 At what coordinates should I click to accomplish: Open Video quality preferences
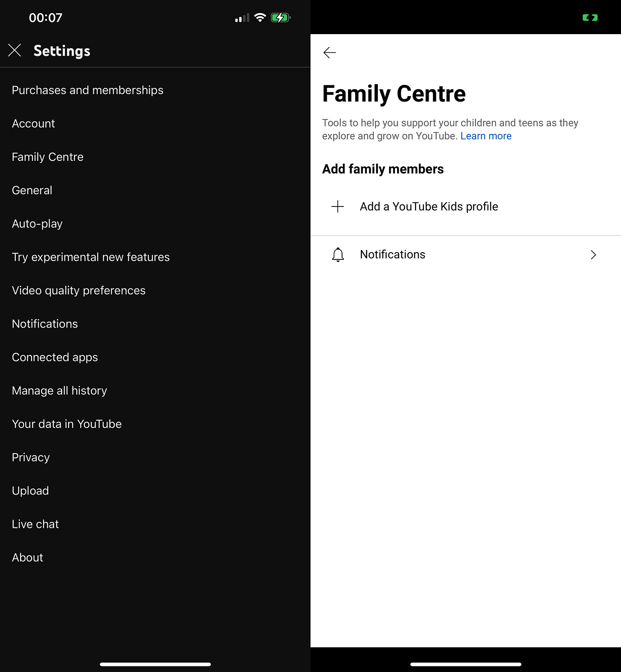(155, 290)
